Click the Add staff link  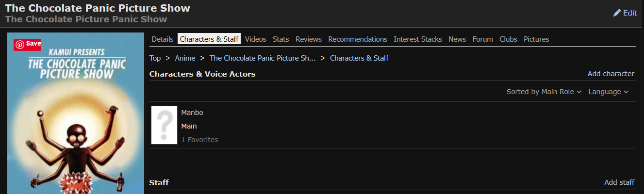point(619,182)
